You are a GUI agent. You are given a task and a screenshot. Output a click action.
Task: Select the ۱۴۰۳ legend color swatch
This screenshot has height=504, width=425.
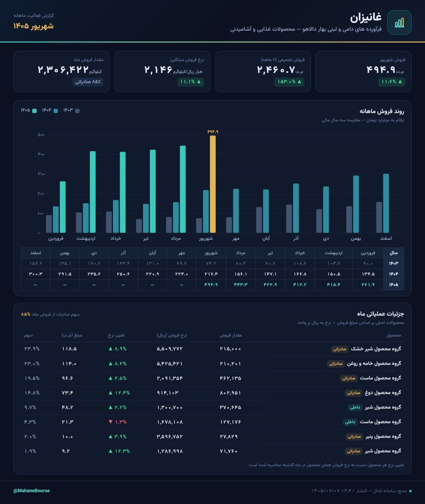(x=77, y=111)
